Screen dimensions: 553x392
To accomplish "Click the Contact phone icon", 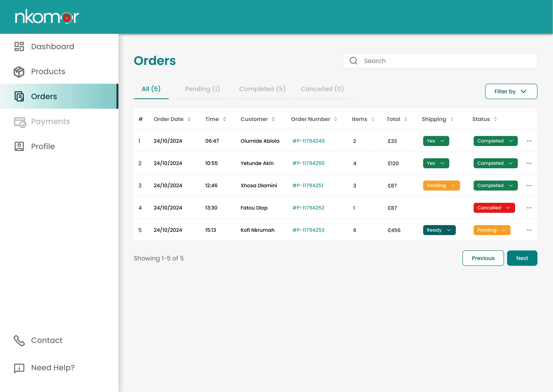I will point(19,341).
